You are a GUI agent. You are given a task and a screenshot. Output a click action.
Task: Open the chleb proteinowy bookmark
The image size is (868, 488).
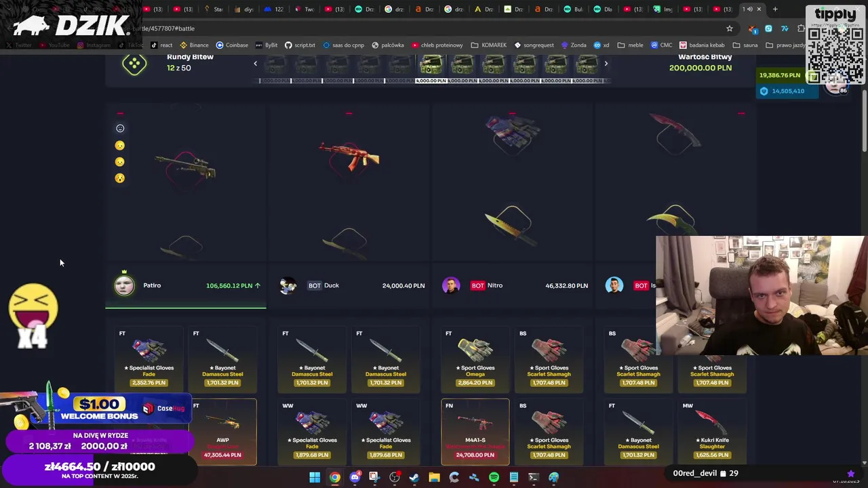(437, 45)
